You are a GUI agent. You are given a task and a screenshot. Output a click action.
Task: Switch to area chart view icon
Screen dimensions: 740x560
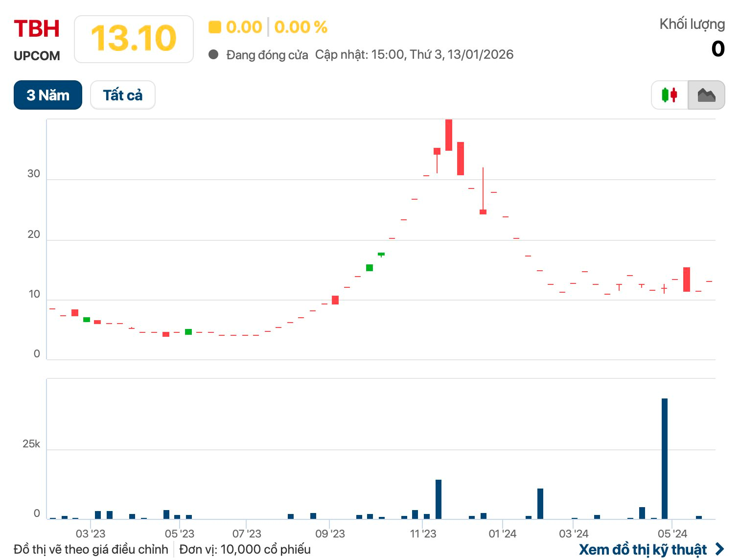(x=706, y=95)
